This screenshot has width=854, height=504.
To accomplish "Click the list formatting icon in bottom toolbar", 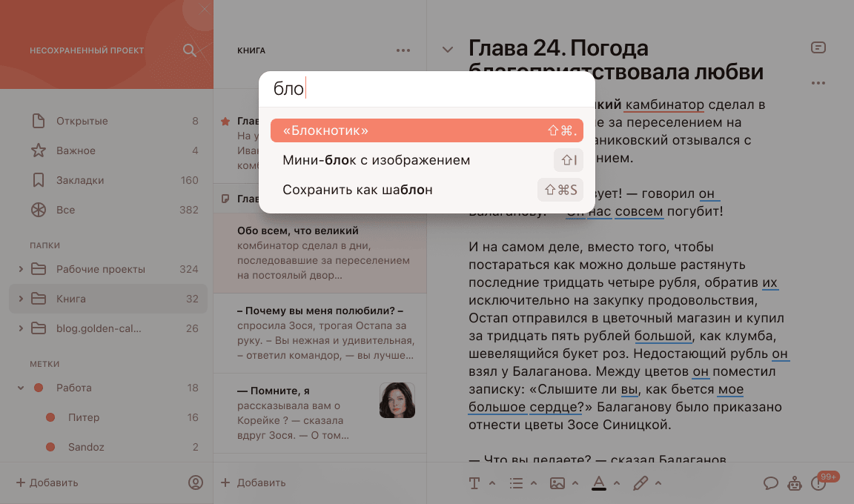I will 516,483.
